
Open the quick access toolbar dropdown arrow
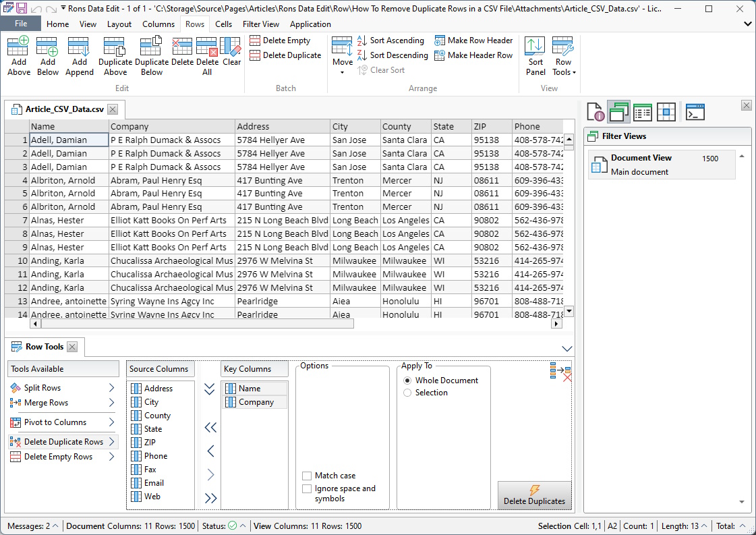pos(63,8)
